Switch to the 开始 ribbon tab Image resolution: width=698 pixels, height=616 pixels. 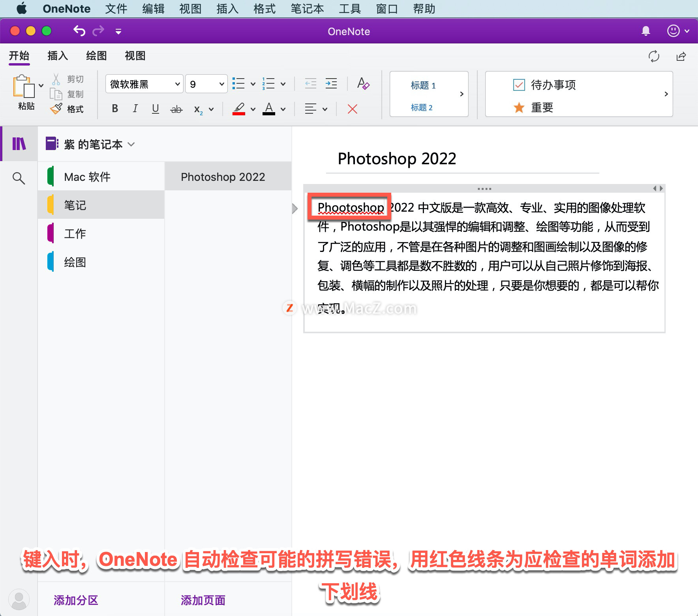tap(19, 56)
